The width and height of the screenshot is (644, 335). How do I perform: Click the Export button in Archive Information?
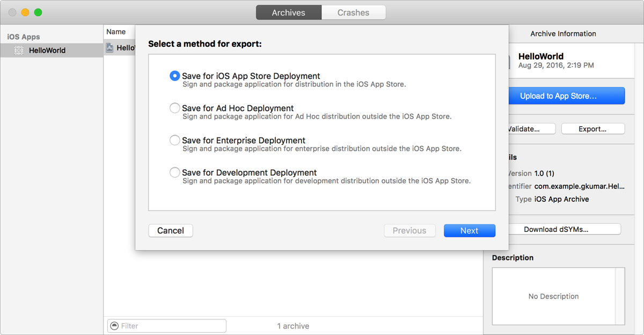click(592, 129)
